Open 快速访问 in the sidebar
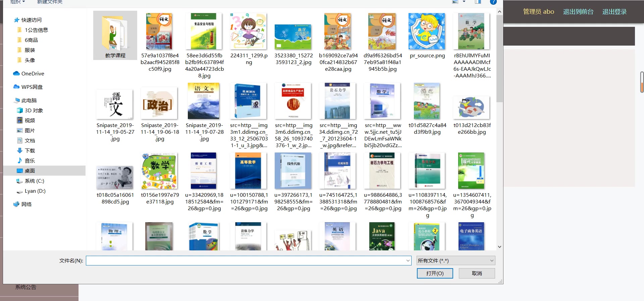The width and height of the screenshot is (644, 301). (x=31, y=20)
